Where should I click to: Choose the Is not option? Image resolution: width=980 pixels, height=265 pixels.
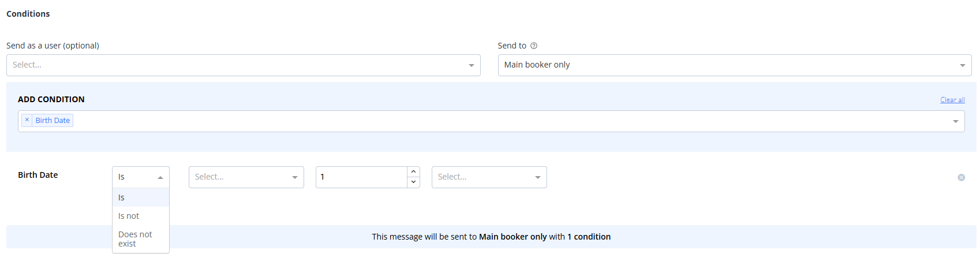pos(140,216)
